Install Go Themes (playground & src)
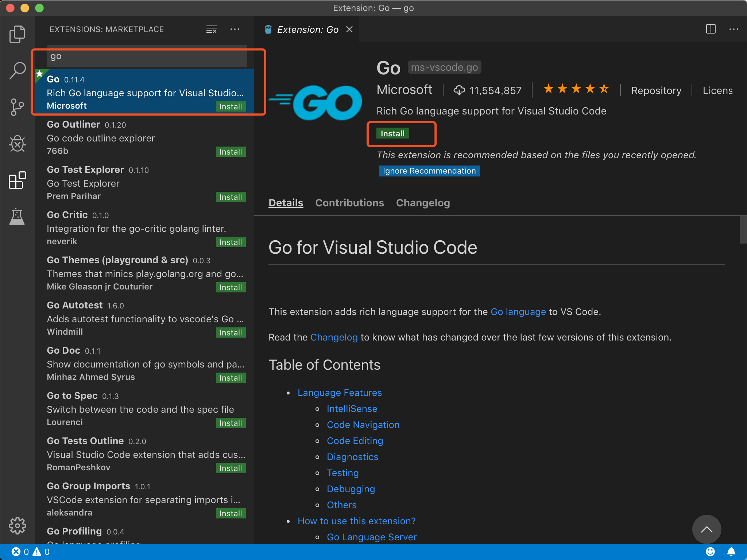 [x=231, y=287]
